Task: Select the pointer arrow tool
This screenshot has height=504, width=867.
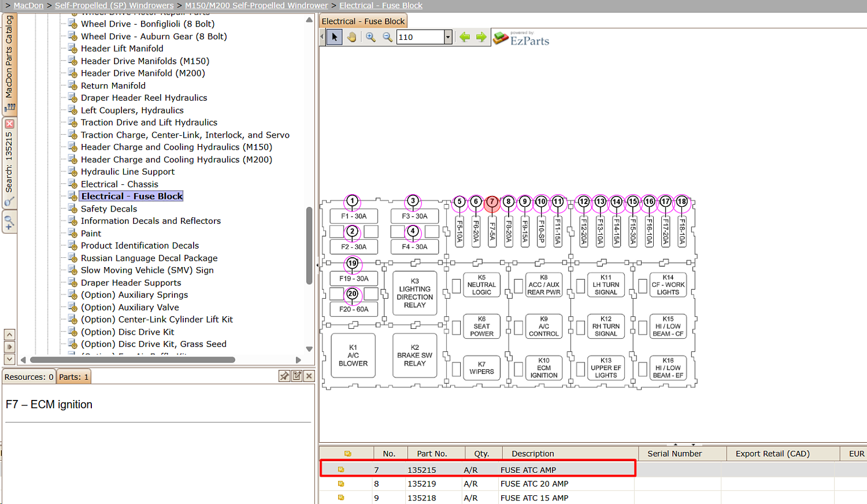Action: tap(334, 37)
